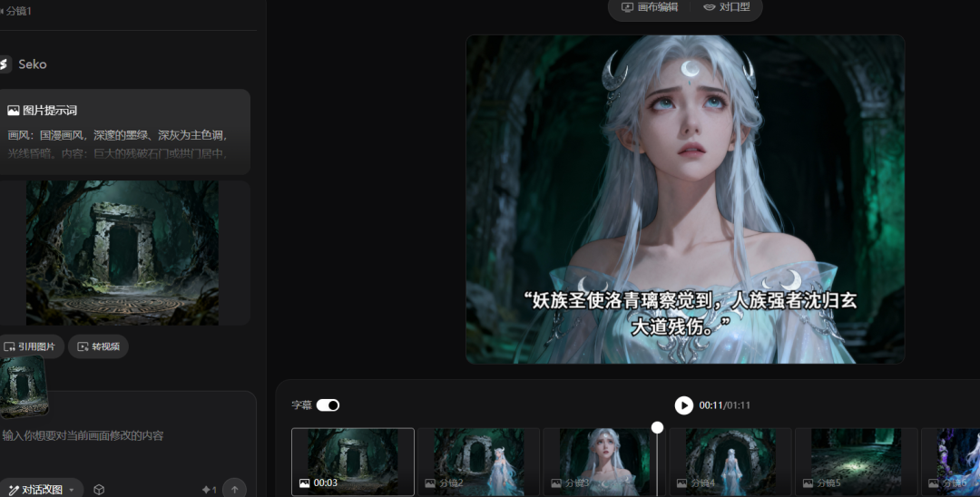The width and height of the screenshot is (980, 497).
Task: Click the image icon on 分镜2 clip
Action: (x=430, y=483)
